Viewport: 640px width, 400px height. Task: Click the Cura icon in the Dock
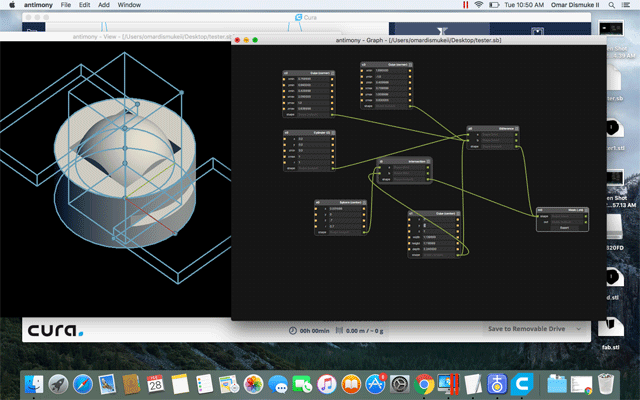[x=522, y=384]
